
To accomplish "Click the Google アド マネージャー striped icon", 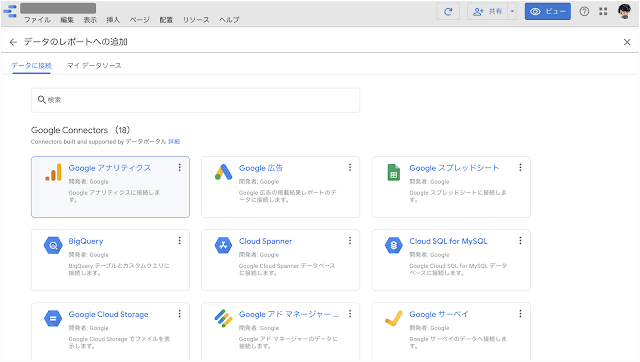I will point(223,318).
